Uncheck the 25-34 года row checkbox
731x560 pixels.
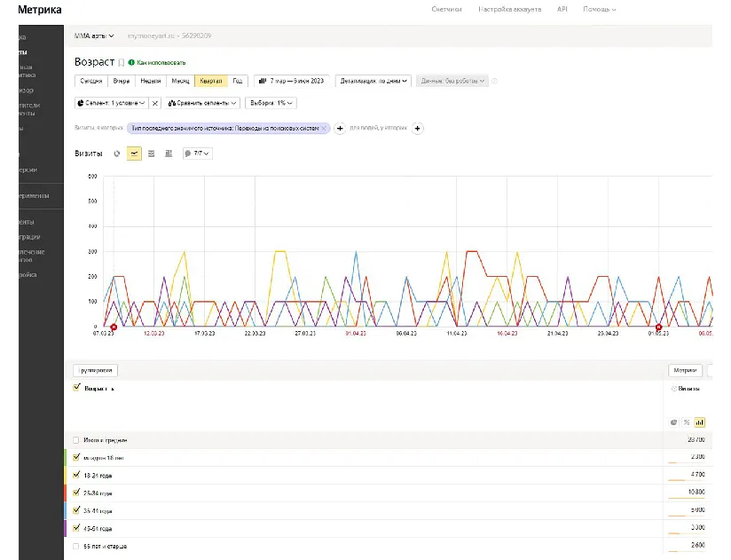(x=77, y=493)
